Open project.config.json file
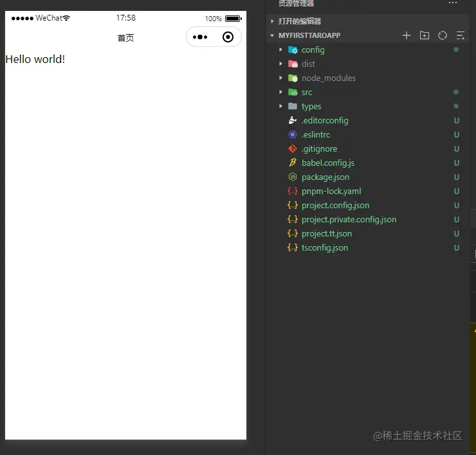The width and height of the screenshot is (476, 455). (335, 206)
